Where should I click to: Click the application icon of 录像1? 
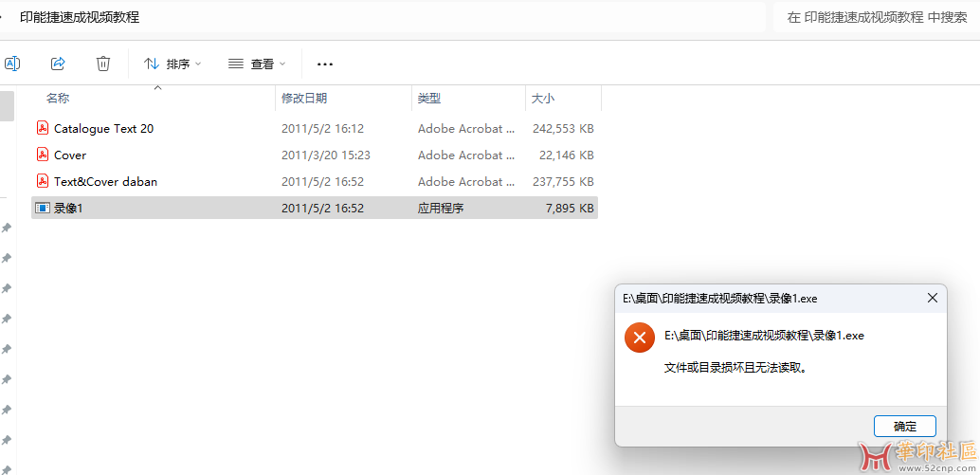pyautogui.click(x=43, y=209)
